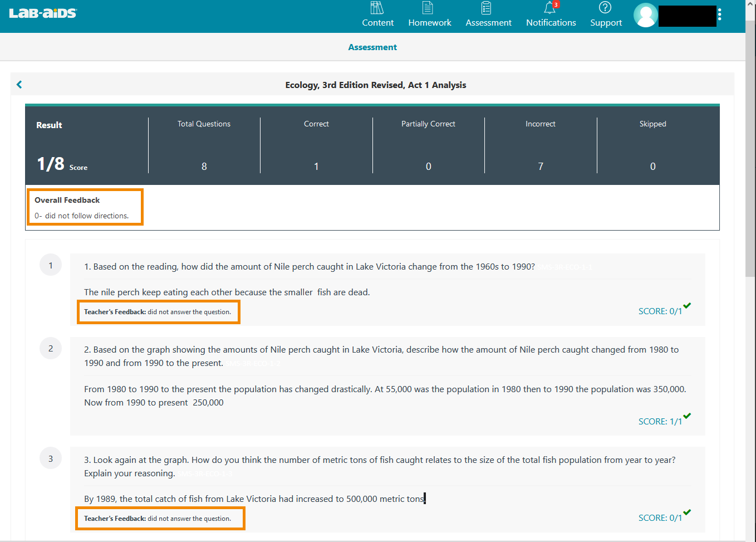Click the back chevron beside the assessment title
The width and height of the screenshot is (756, 542).
[x=19, y=84]
